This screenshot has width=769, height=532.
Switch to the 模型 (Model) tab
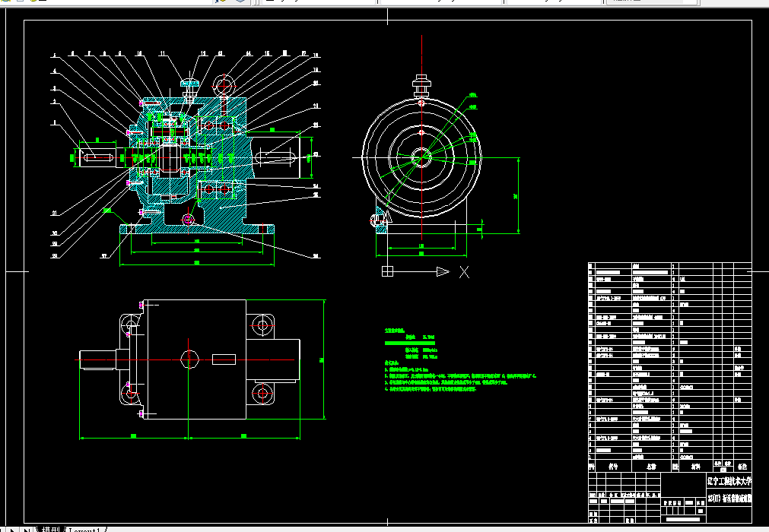(x=51, y=530)
